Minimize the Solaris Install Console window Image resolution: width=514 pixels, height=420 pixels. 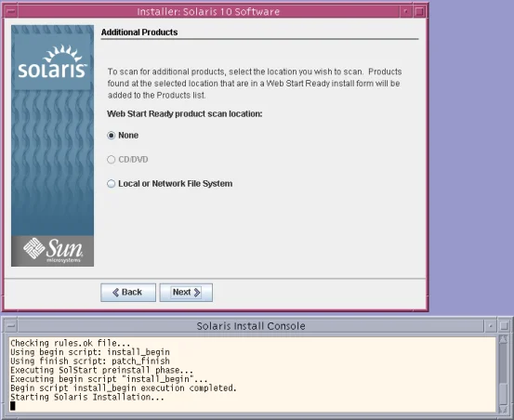point(491,326)
